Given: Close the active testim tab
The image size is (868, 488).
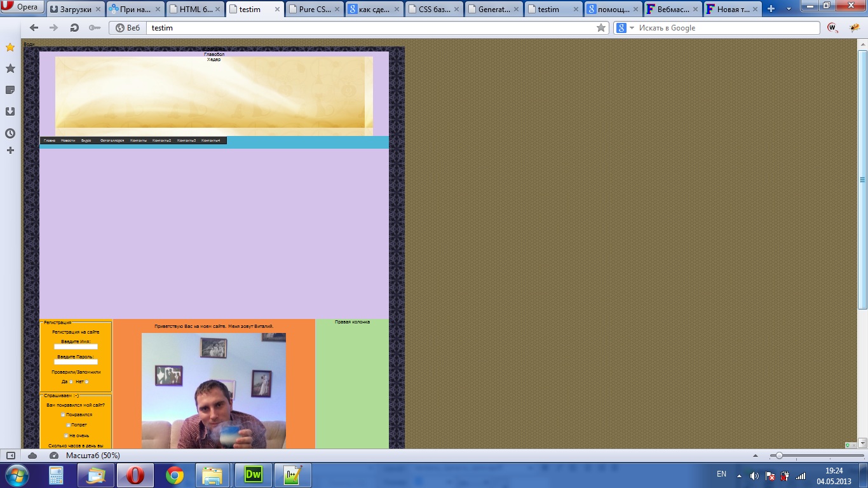Looking at the screenshot, I should tap(277, 10).
